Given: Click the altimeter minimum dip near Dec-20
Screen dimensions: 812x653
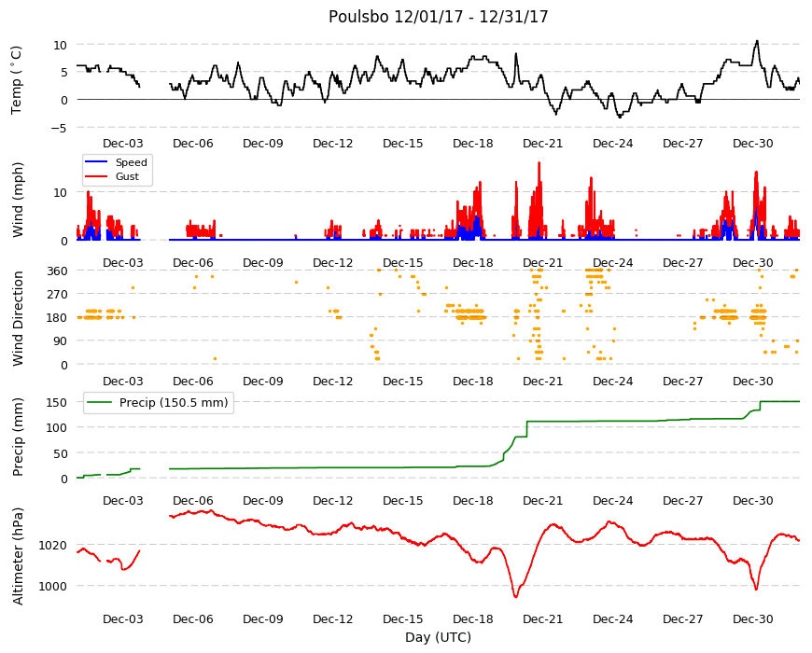Looking at the screenshot, I should [515, 596].
